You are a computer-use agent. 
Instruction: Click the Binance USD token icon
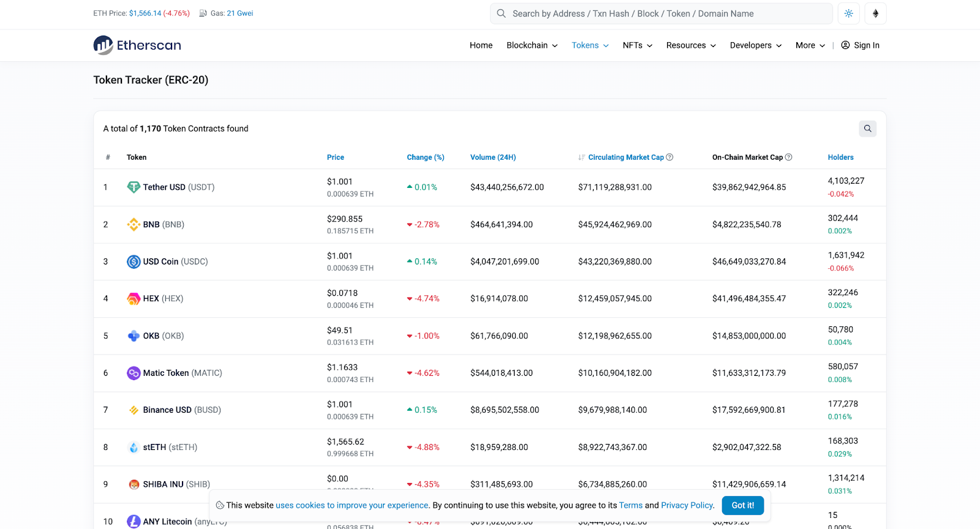pos(134,410)
